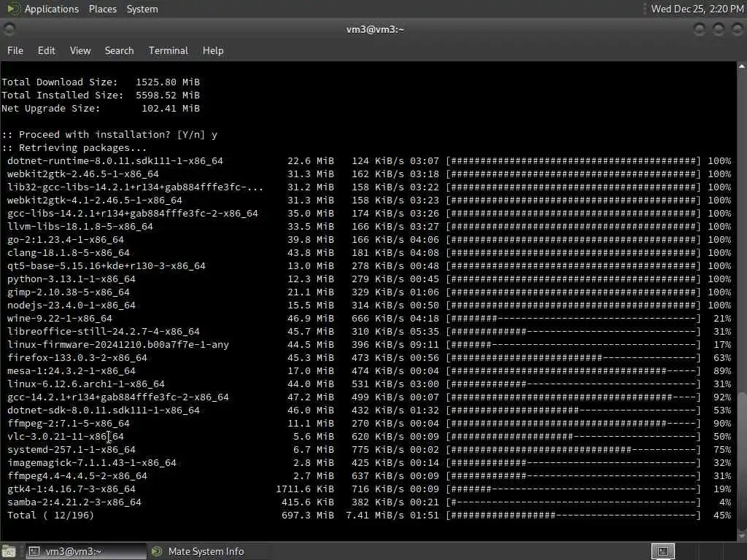Click the llvm-libs-18.1.8-5 package name
Screen dimensions: 747x560
(80, 226)
